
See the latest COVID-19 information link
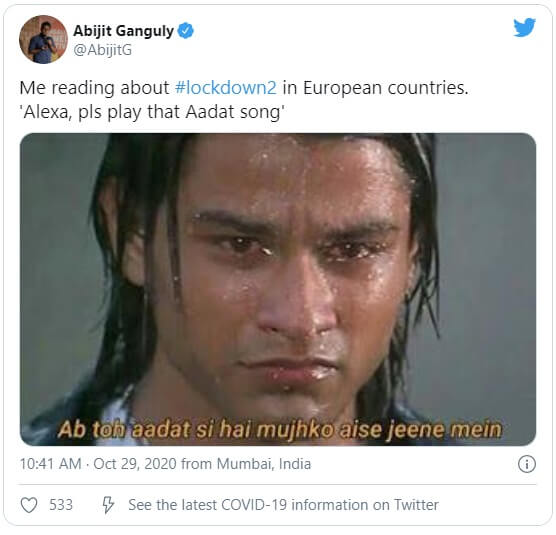tap(283, 505)
